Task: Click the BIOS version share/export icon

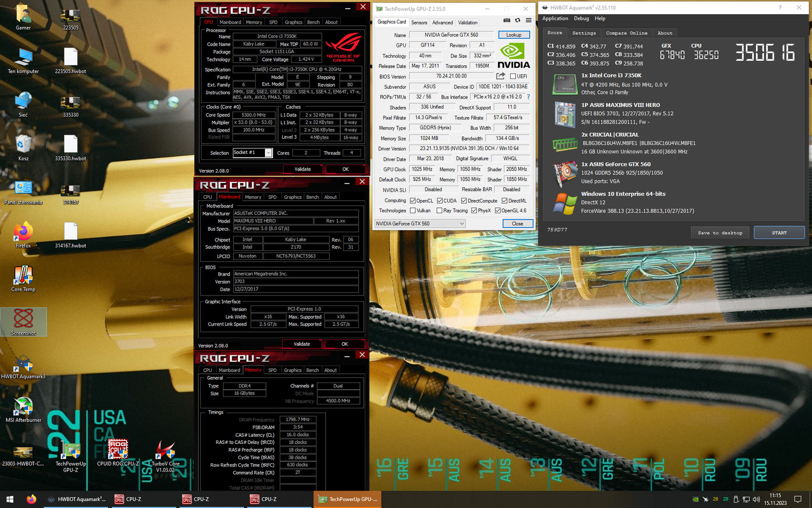Action: pos(500,76)
